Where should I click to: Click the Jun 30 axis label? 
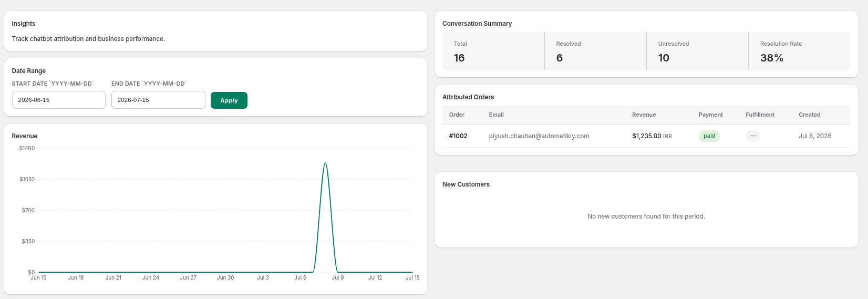point(225,277)
